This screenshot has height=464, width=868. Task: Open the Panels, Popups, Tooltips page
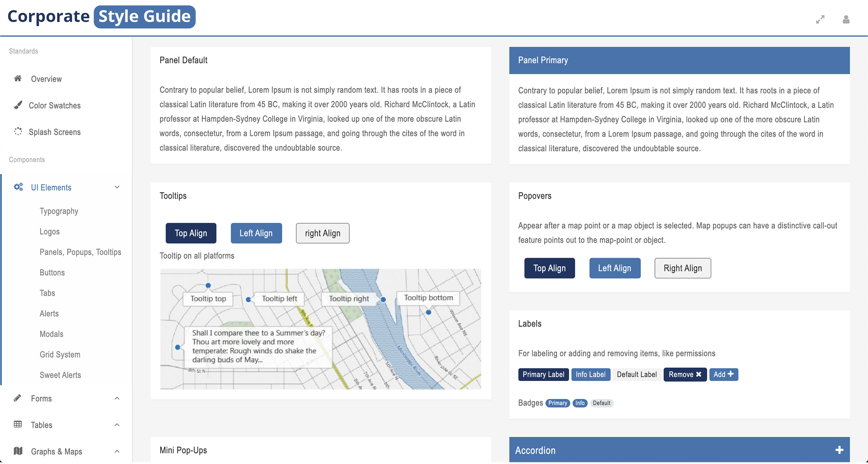point(80,252)
